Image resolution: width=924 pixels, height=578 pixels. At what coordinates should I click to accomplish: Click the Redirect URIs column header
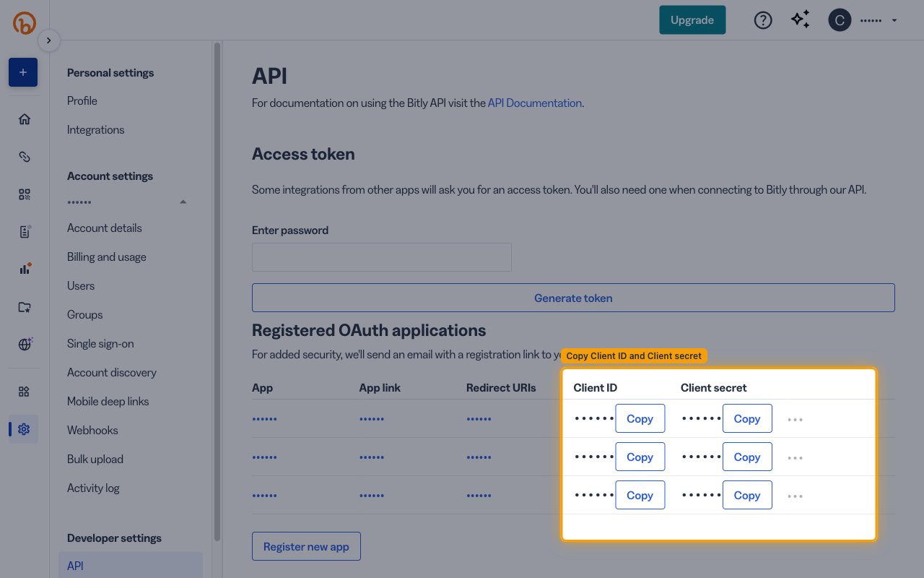coord(501,388)
